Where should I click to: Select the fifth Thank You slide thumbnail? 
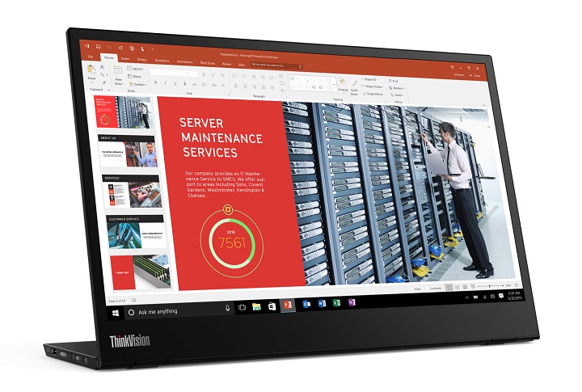coord(141,272)
